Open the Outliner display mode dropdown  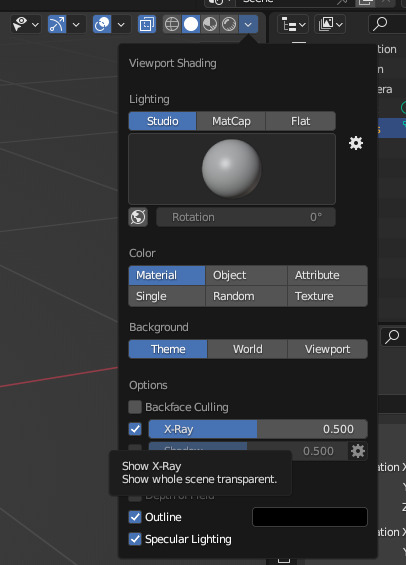[x=330, y=25]
